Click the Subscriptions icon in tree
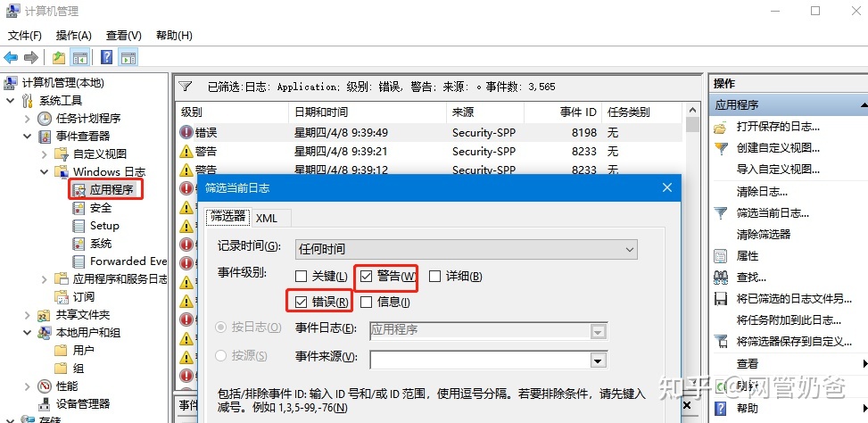This screenshot has height=423, width=868. 62,297
